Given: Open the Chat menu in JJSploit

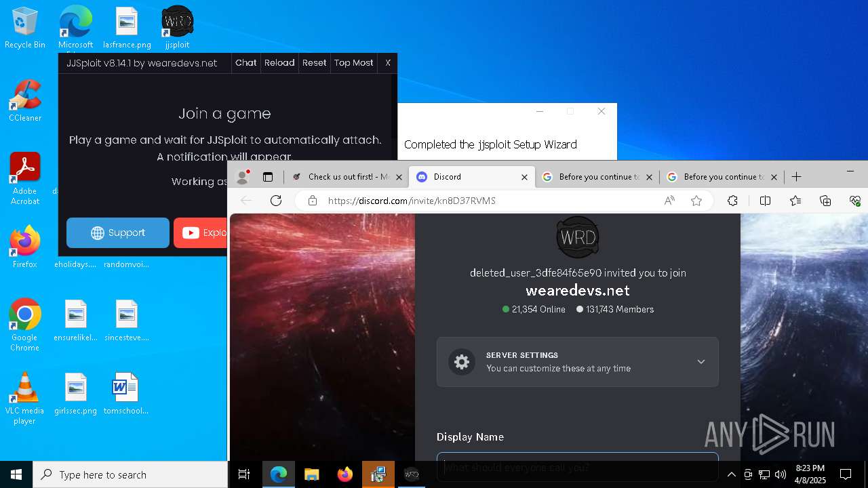Looking at the screenshot, I should click(x=245, y=63).
